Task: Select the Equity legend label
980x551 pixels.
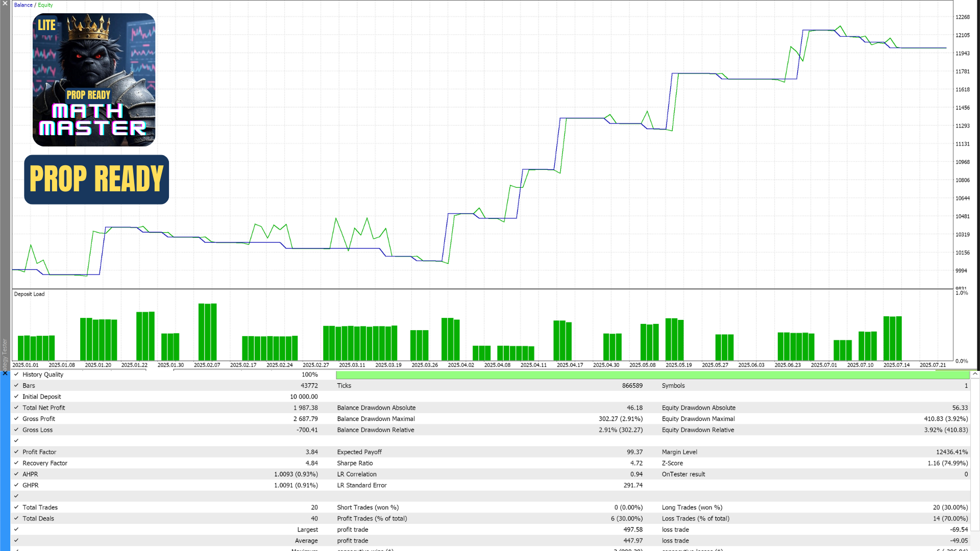Action: pos(45,5)
